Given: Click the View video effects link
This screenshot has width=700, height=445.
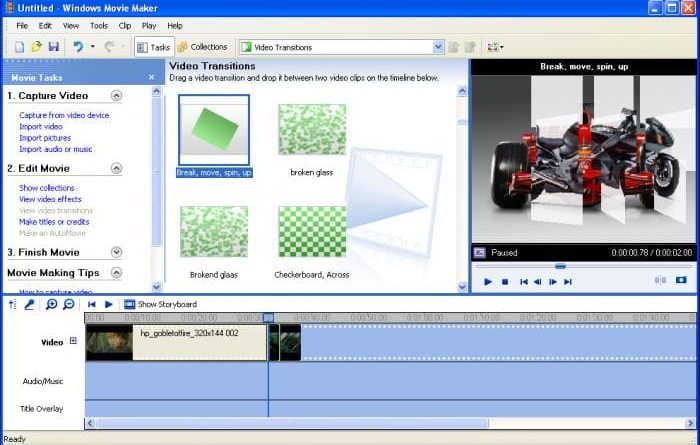Looking at the screenshot, I should click(50, 199).
